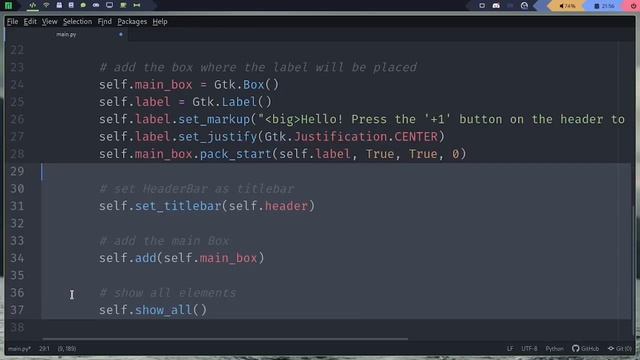Click the horizontal scrollbar thumb

point(225,338)
